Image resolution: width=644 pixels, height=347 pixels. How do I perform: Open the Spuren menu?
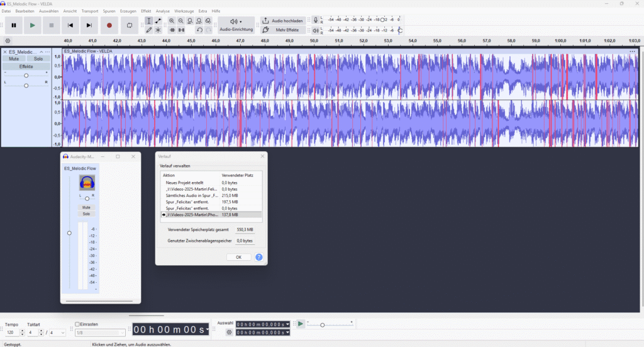[109, 11]
